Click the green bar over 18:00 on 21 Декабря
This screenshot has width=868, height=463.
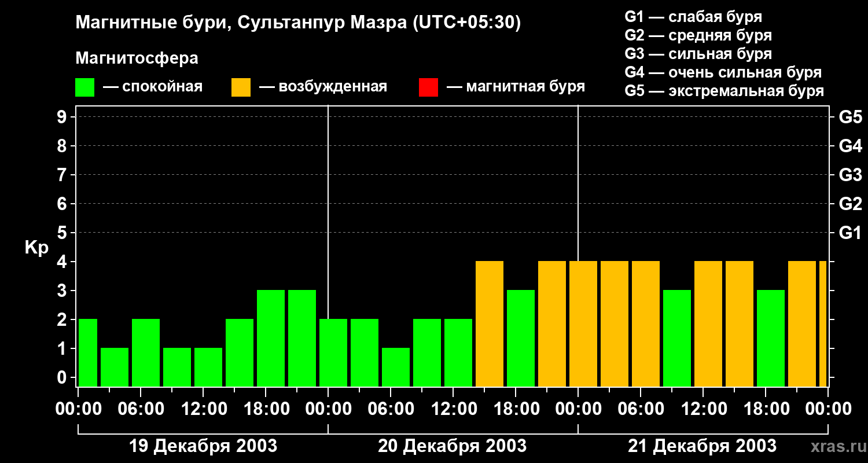(x=771, y=338)
